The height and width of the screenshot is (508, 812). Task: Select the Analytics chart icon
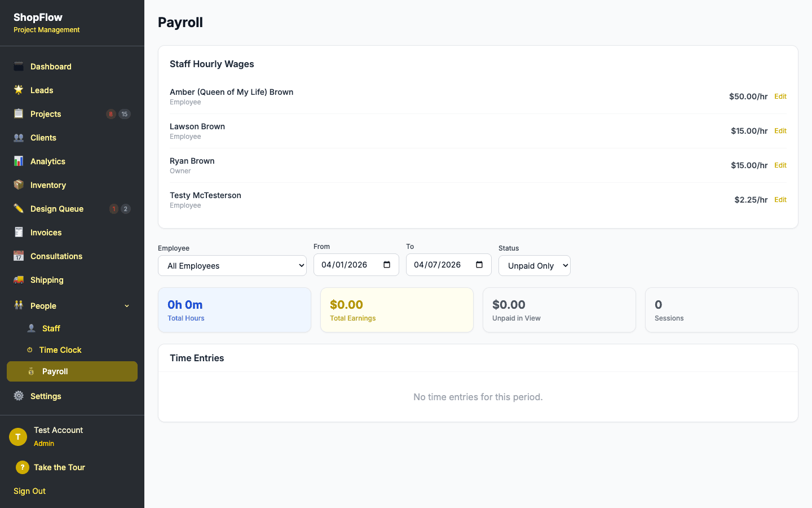[x=18, y=161]
